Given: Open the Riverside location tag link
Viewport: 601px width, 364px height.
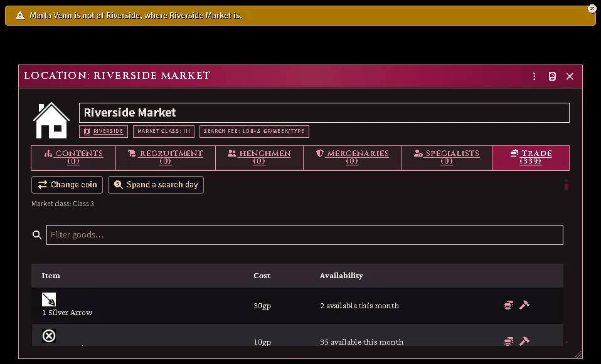Looking at the screenshot, I should pos(104,132).
